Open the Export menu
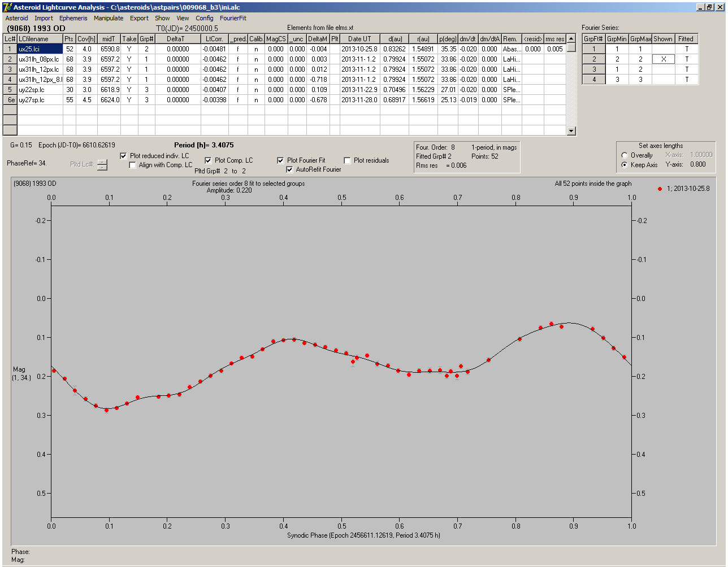728x567 pixels. coord(139,18)
